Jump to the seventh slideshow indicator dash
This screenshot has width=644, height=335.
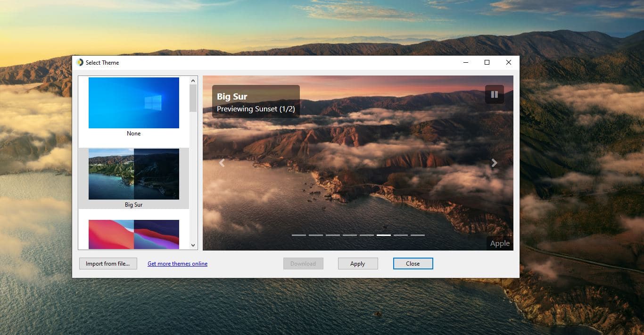(401, 235)
